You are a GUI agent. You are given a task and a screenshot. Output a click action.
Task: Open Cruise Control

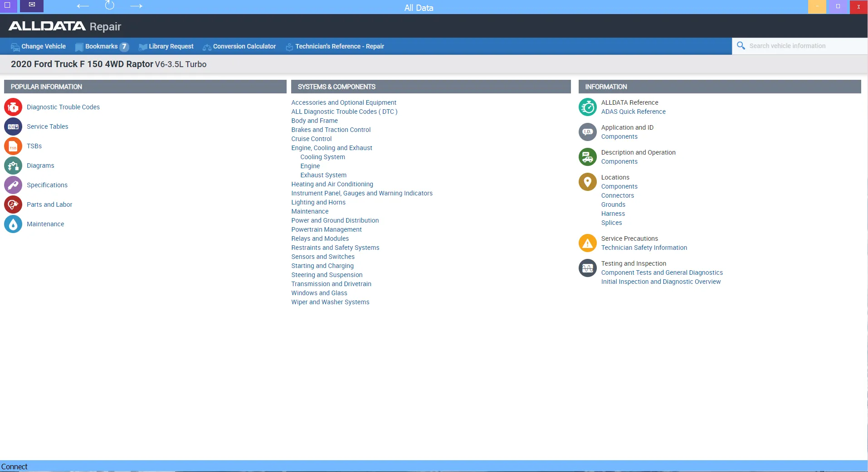(311, 139)
